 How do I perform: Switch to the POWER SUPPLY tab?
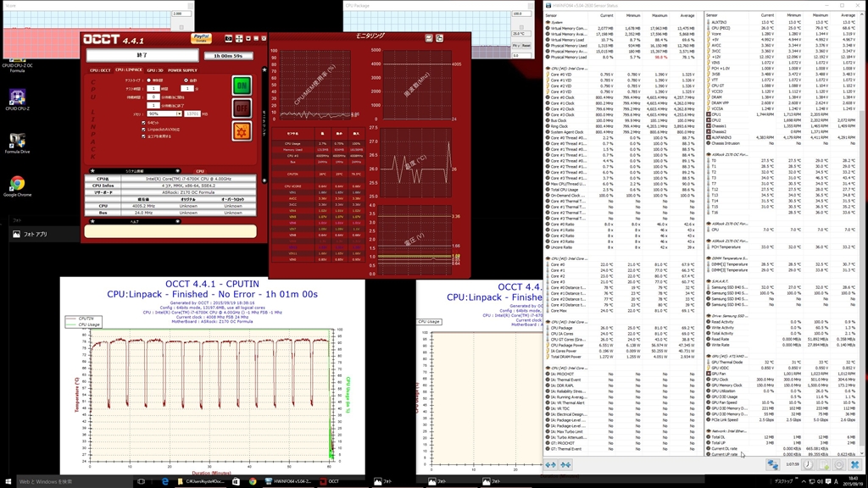(184, 70)
